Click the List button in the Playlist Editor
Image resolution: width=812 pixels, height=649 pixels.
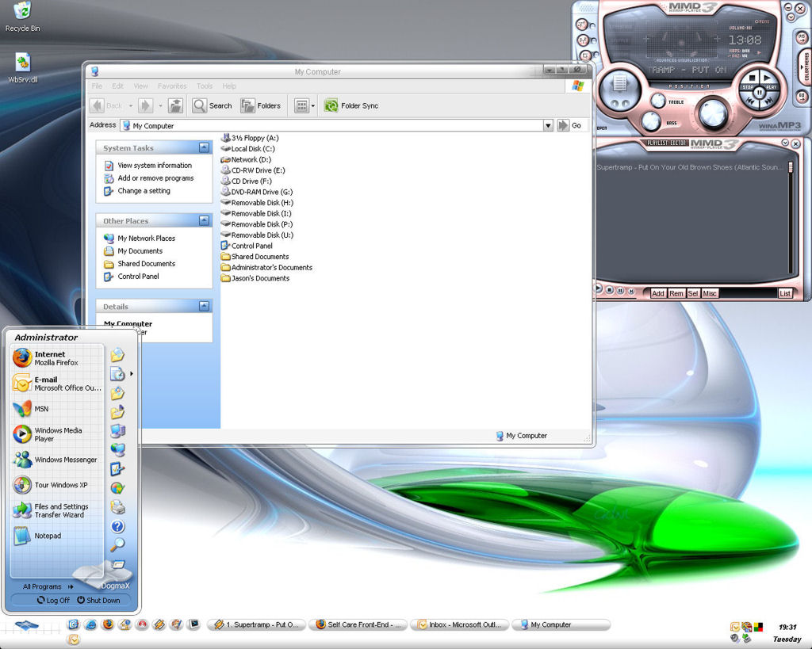(x=785, y=293)
